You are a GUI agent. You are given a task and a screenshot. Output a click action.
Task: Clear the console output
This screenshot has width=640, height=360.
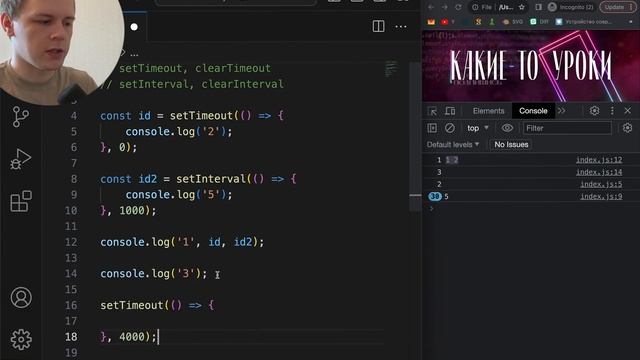coord(449,128)
